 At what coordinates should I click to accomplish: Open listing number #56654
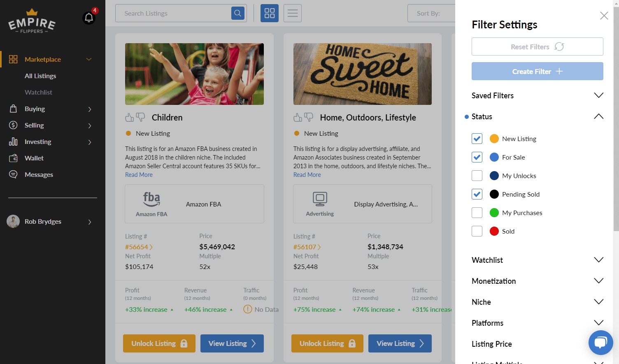click(x=139, y=247)
